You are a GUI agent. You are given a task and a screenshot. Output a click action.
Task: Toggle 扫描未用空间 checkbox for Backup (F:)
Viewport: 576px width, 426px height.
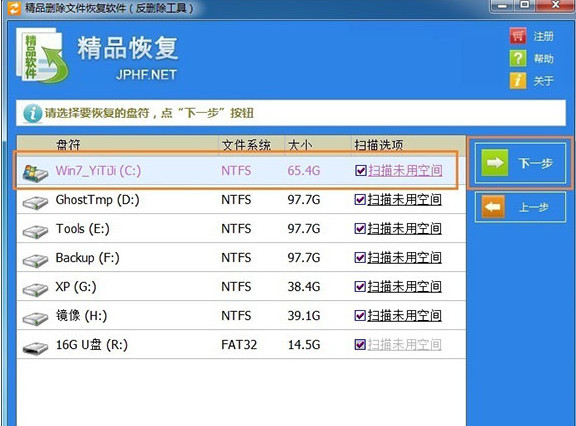tap(360, 257)
